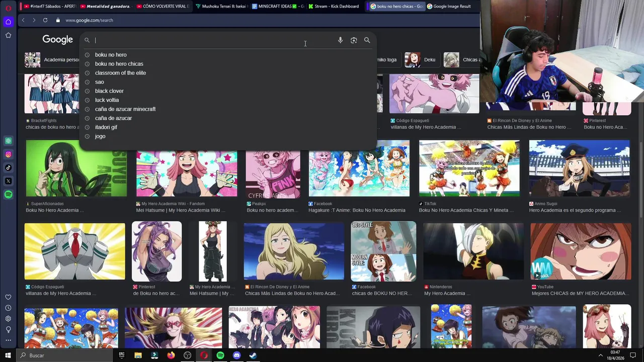Open the ChatGPT sidebar icon
The height and width of the screenshot is (362, 644).
click(x=8, y=141)
